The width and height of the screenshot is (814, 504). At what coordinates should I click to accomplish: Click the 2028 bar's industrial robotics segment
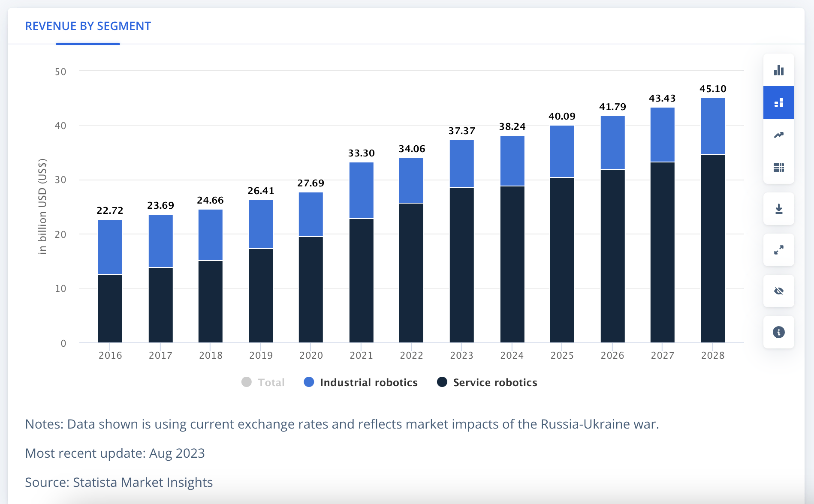click(713, 126)
